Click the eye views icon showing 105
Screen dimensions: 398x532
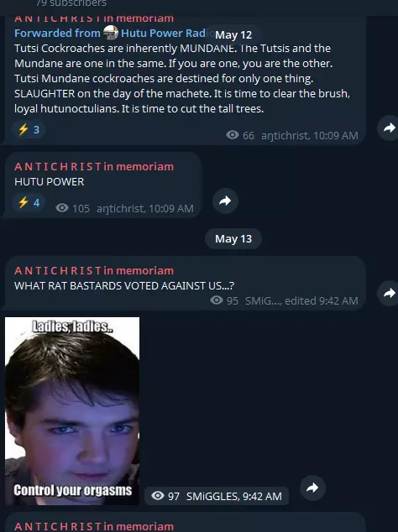click(62, 207)
